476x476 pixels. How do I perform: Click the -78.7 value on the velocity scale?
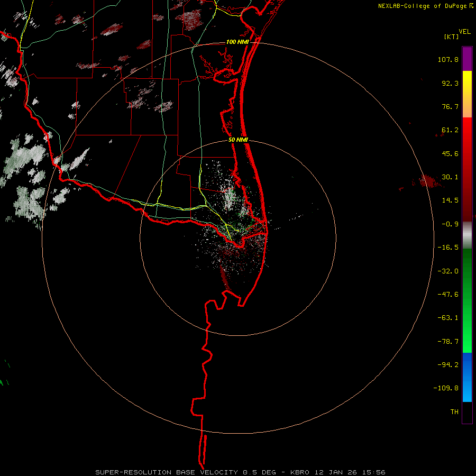pos(448,342)
